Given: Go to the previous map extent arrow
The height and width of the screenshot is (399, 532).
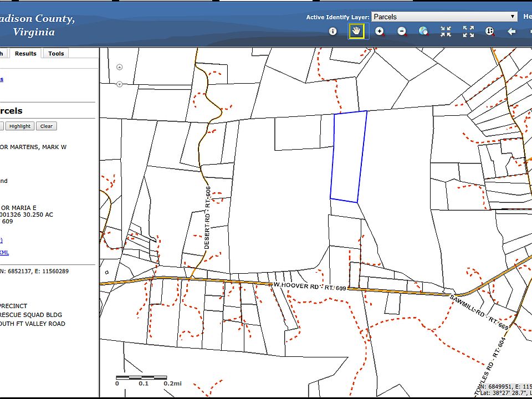Looking at the screenshot, I should coord(511,32).
